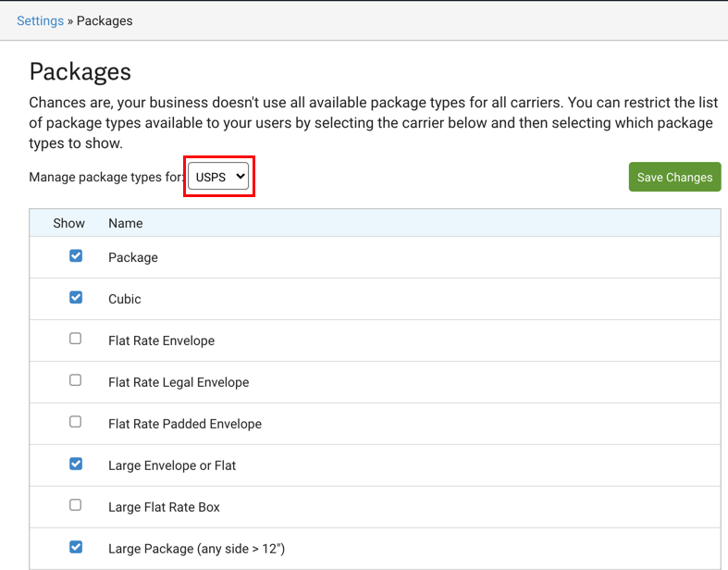The image size is (728, 570).
Task: Uncheck the Cubic checkbox
Action: coord(76,297)
